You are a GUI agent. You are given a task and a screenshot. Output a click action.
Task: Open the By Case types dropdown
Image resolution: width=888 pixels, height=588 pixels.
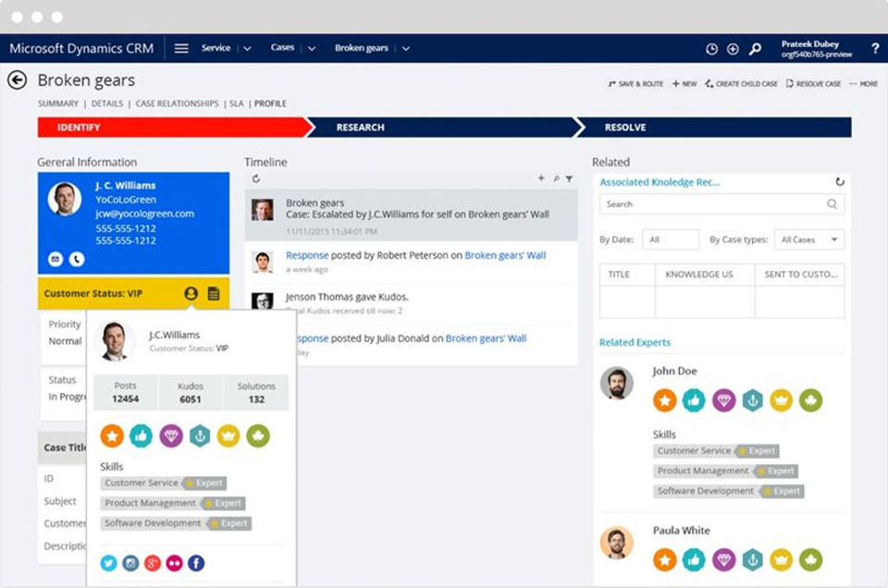(808, 239)
